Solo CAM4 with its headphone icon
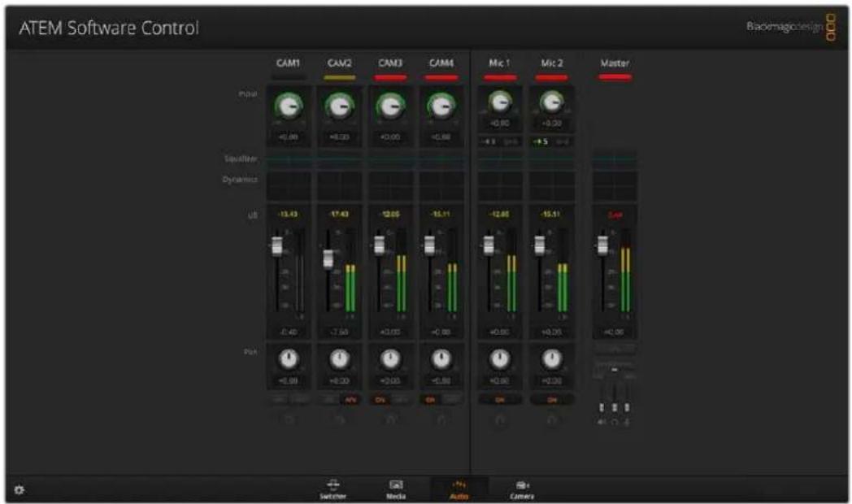Screen dimensions: 852x504 pos(441,419)
